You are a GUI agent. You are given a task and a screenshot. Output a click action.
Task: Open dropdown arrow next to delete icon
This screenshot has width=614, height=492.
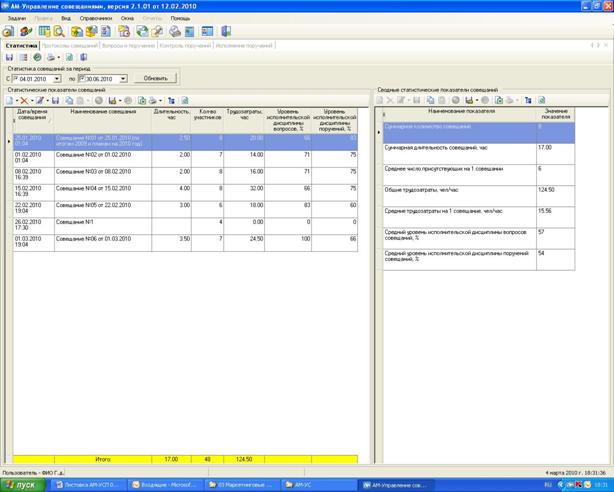pyautogui.click(x=30, y=101)
